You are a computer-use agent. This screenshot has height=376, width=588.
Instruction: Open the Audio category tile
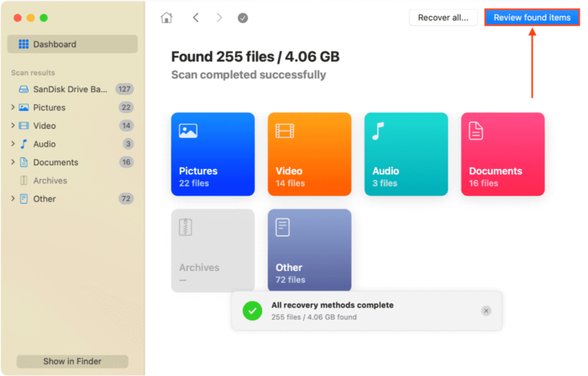point(406,154)
